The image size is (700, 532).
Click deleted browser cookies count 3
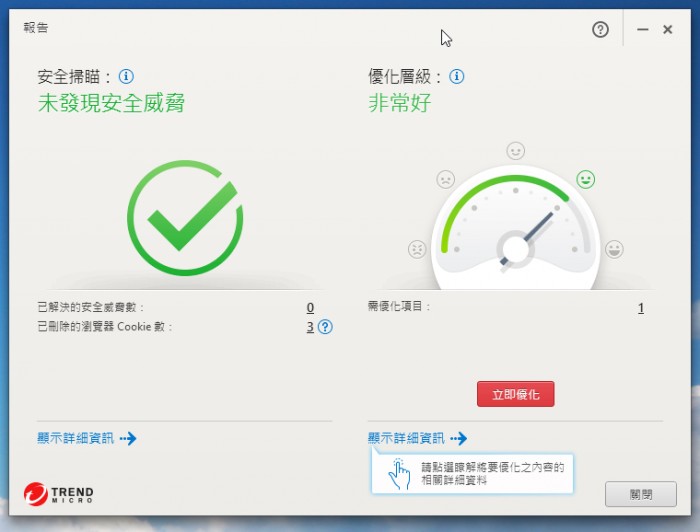click(310, 327)
